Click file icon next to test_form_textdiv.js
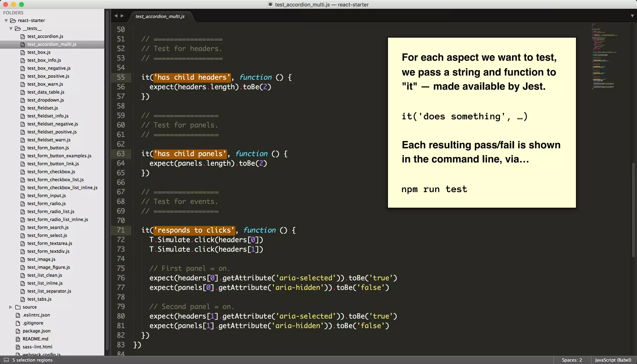Image resolution: width=637 pixels, height=364 pixels. click(22, 251)
